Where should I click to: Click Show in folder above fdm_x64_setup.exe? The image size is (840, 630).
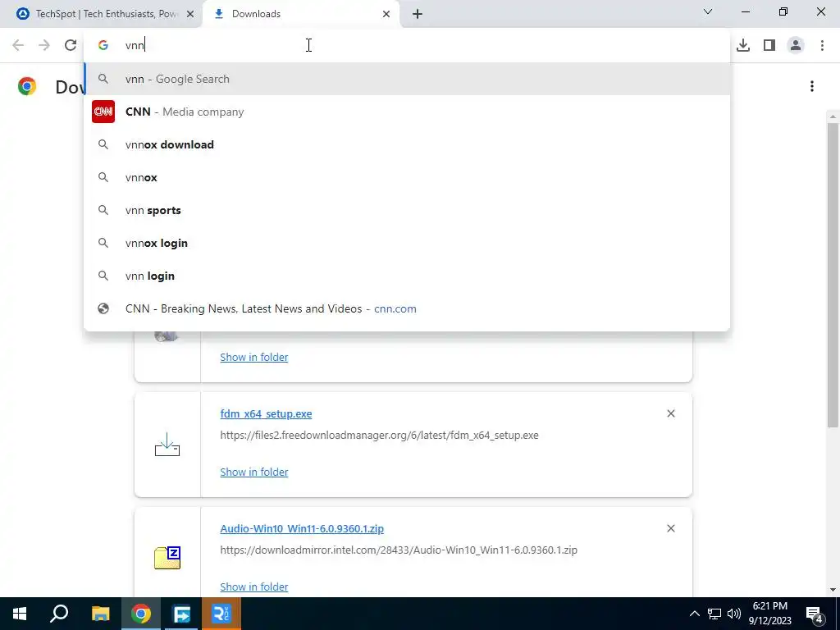254,358
